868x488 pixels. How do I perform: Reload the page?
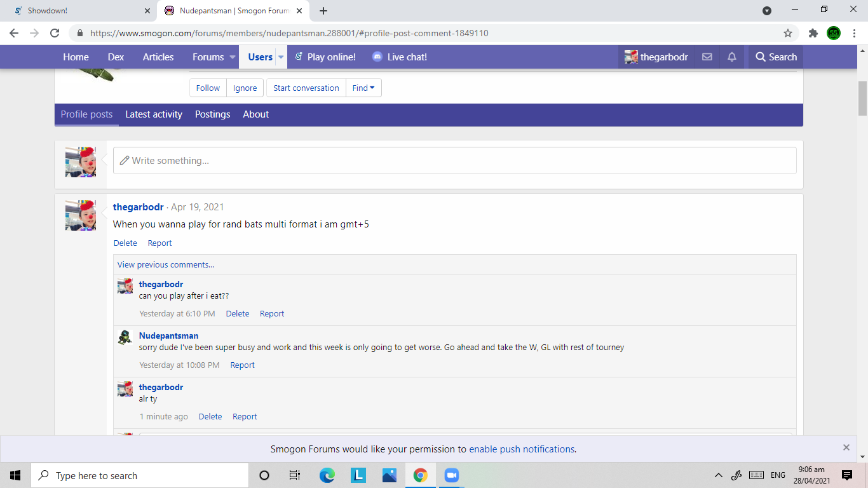click(x=55, y=33)
